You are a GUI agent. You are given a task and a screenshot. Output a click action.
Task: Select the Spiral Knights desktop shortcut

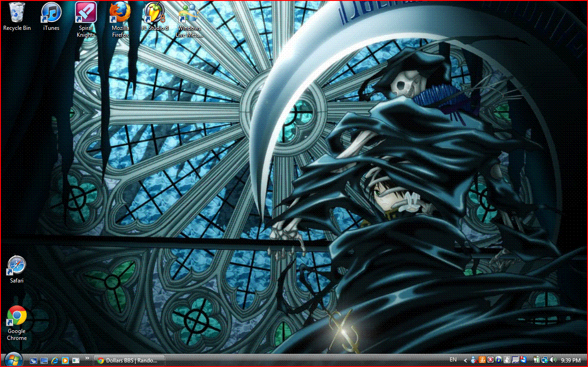[x=86, y=20]
